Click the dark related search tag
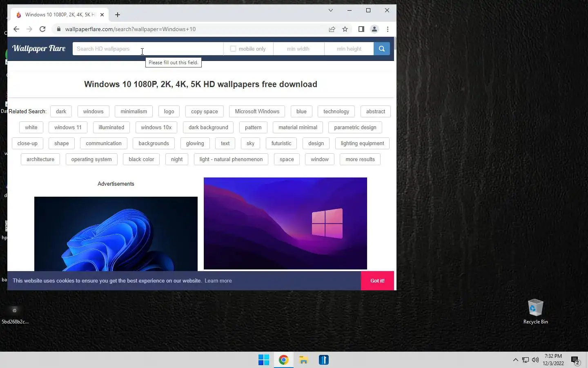The height and width of the screenshot is (368, 588). (61, 111)
